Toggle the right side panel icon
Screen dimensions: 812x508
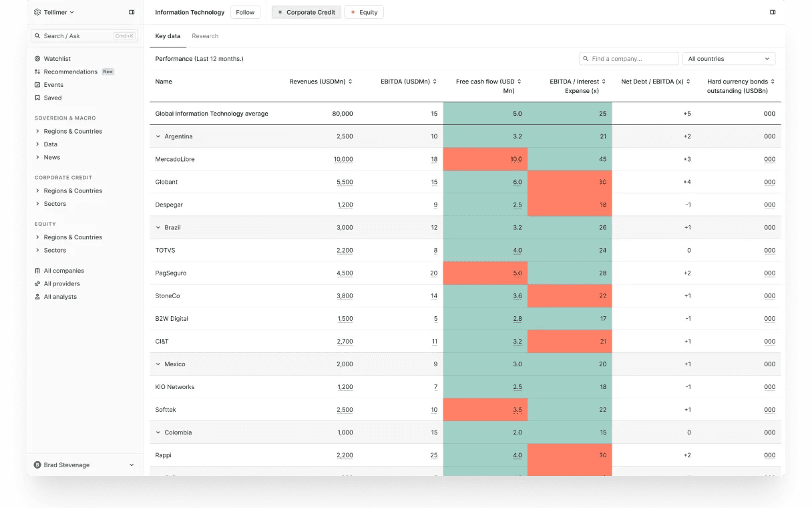(773, 12)
